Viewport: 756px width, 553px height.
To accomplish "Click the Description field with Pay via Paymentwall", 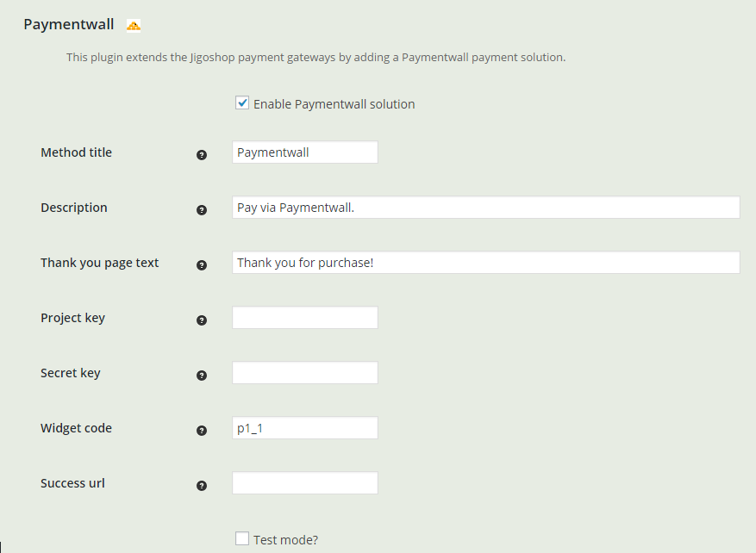I will pos(486,207).
